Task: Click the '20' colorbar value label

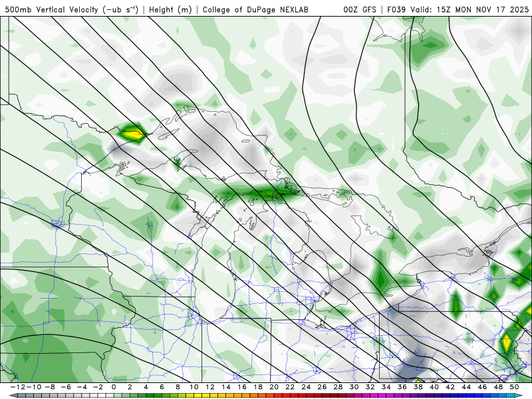Action: pyautogui.click(x=274, y=387)
